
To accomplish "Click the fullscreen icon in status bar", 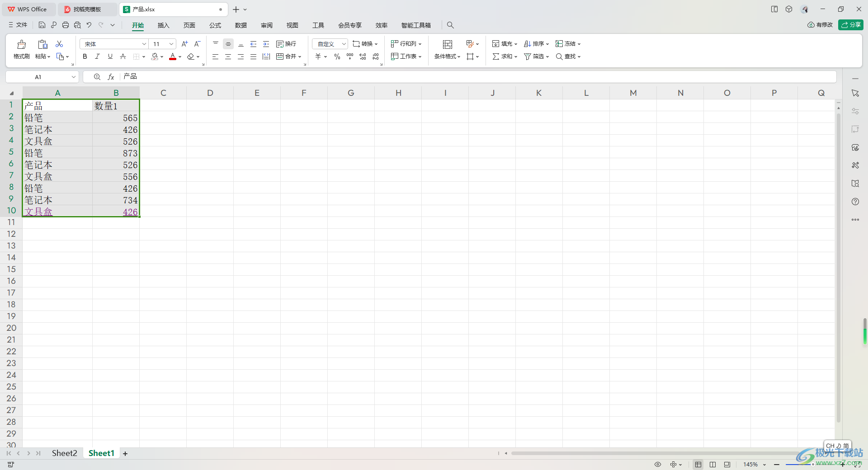I will (857, 465).
